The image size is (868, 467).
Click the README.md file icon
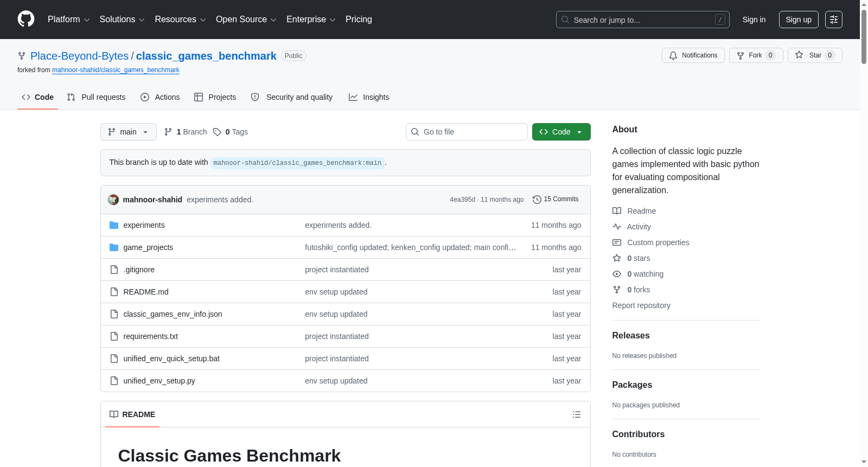point(114,292)
